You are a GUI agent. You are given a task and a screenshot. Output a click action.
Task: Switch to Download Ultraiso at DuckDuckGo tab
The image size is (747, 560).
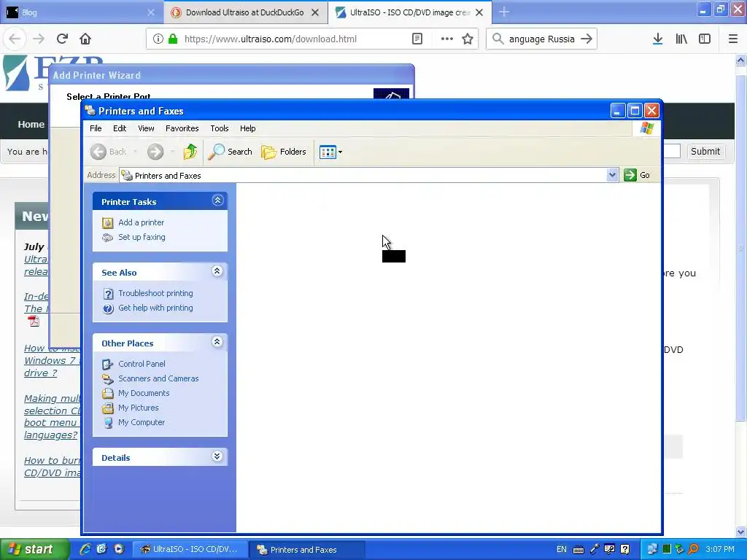pos(245,12)
